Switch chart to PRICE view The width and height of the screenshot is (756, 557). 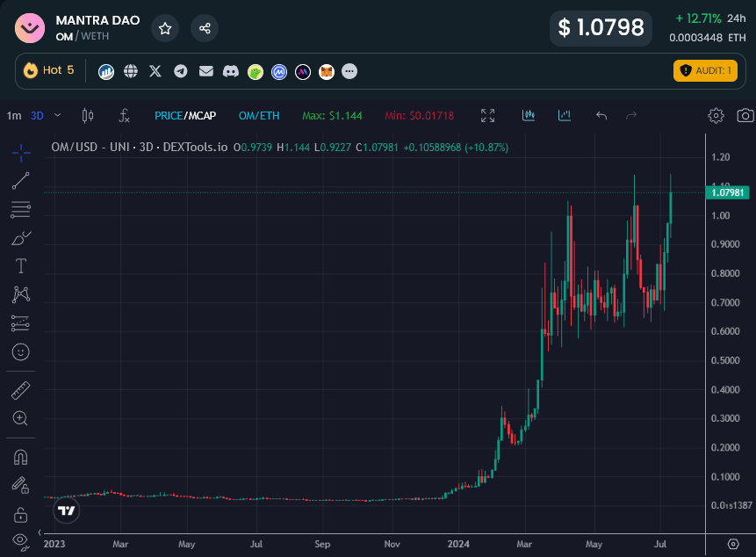169,116
